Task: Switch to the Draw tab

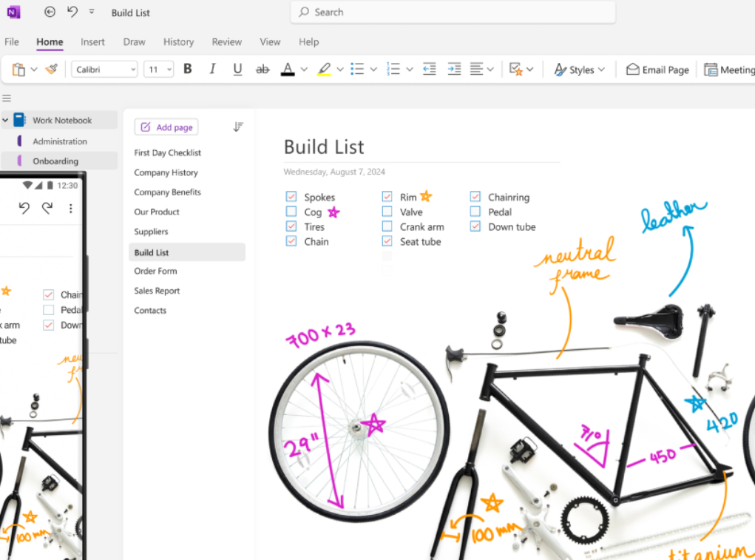Action: click(x=135, y=42)
